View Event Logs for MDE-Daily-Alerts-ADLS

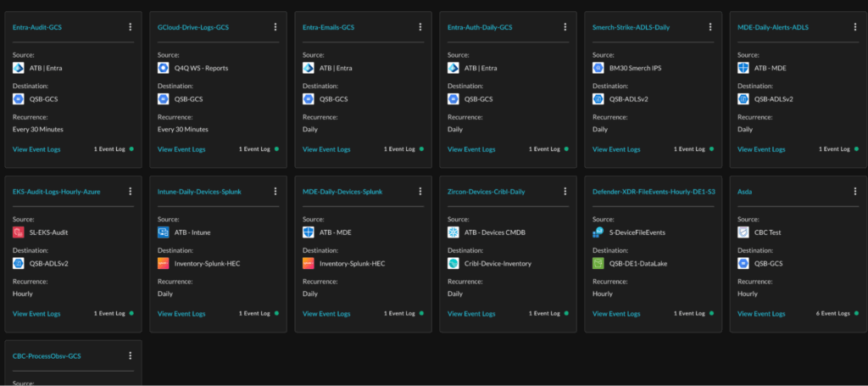pos(761,149)
